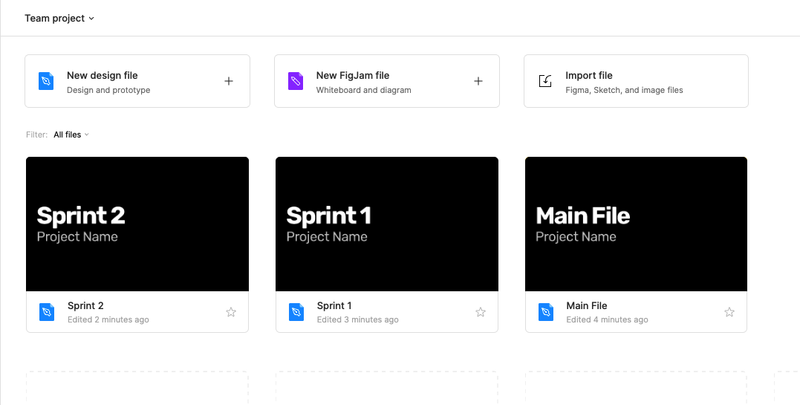Viewport: 800px width, 405px height.
Task: Click the Import file arrow icon
Action: (545, 81)
